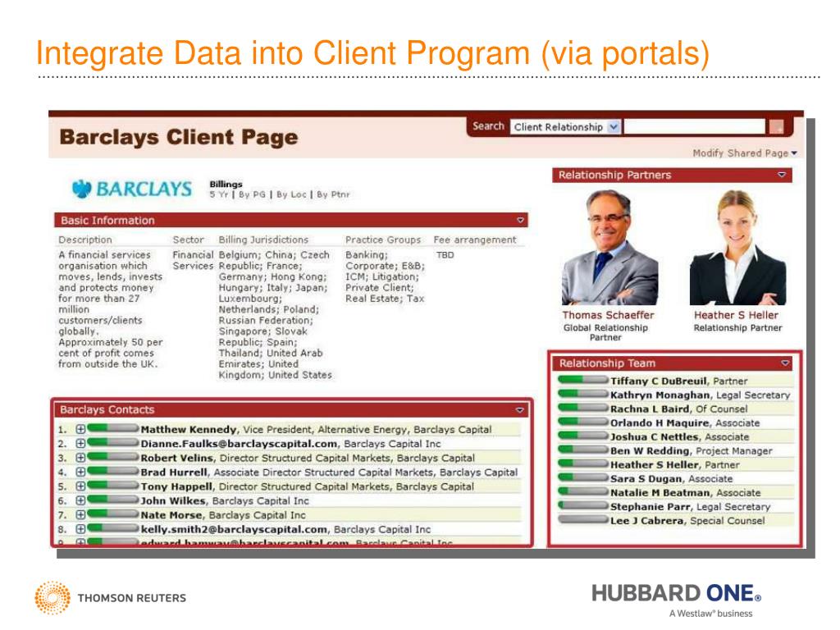The image size is (840, 630).
Task: Click Lee J Cabrera's relationship strength bar
Action: pos(583,519)
